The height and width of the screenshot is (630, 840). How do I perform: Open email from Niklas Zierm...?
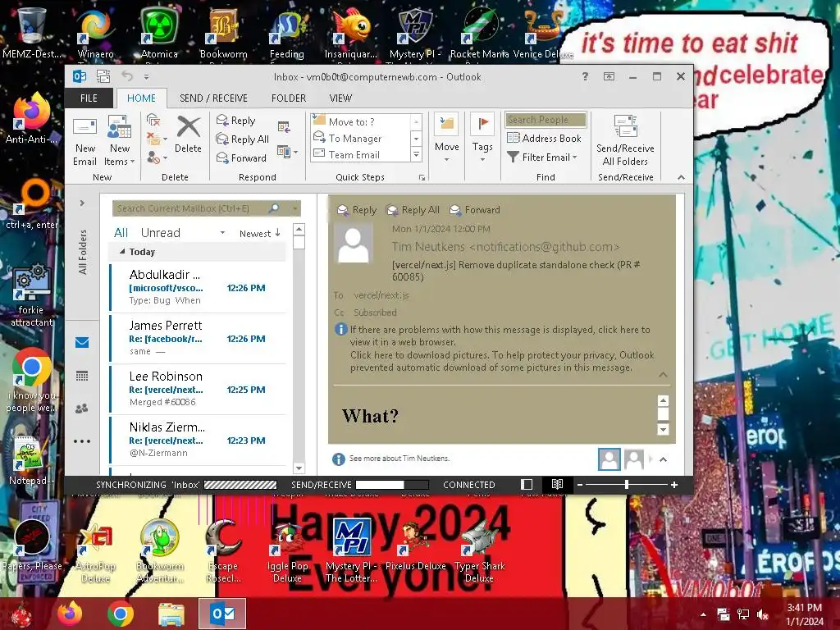pos(198,440)
